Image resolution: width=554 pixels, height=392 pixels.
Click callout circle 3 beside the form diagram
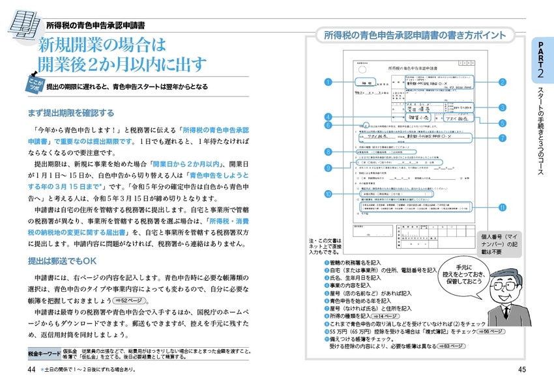pyautogui.click(x=502, y=107)
